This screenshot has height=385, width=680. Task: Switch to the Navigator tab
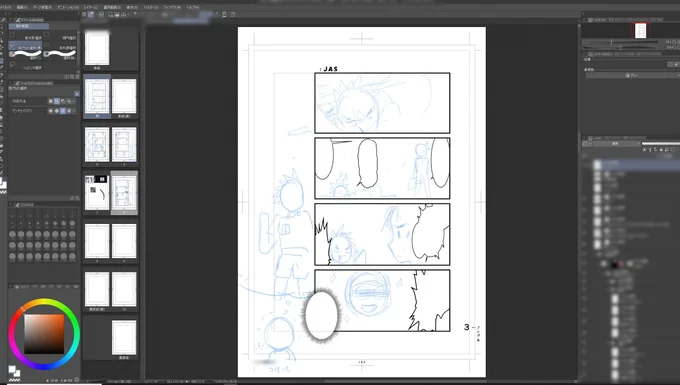(x=598, y=20)
